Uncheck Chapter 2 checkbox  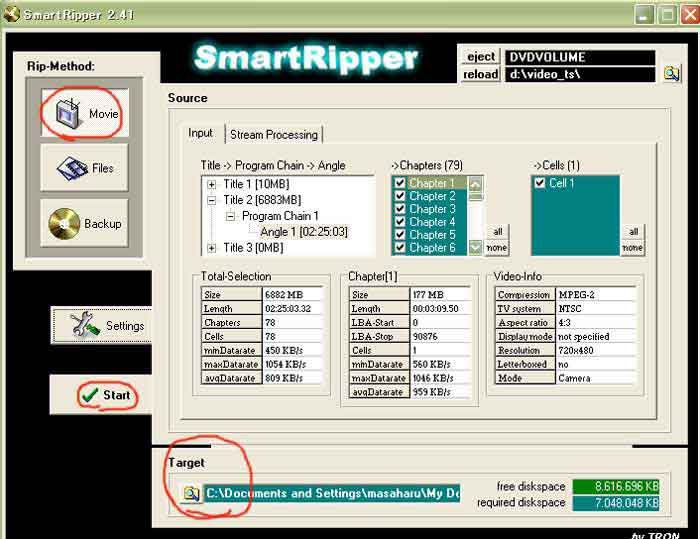click(x=400, y=196)
